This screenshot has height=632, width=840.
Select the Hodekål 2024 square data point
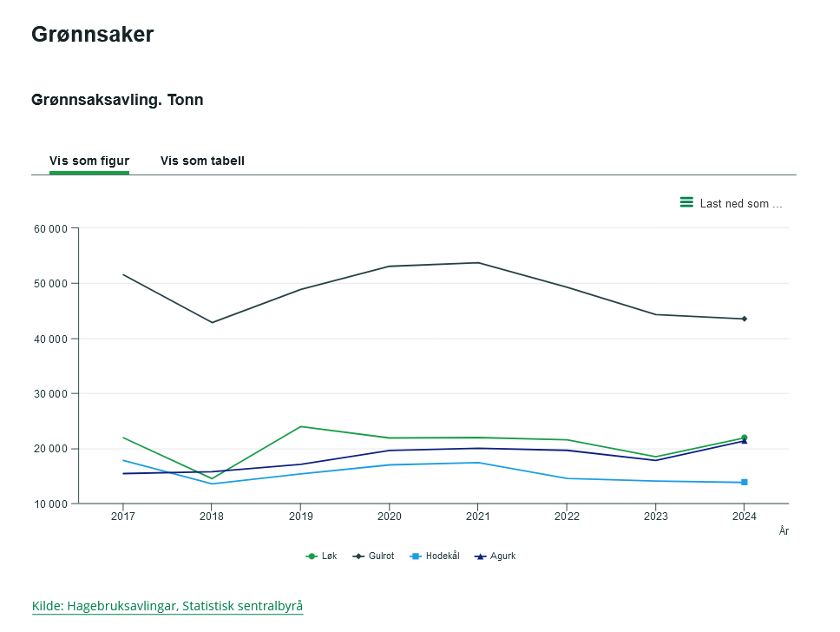coord(744,483)
